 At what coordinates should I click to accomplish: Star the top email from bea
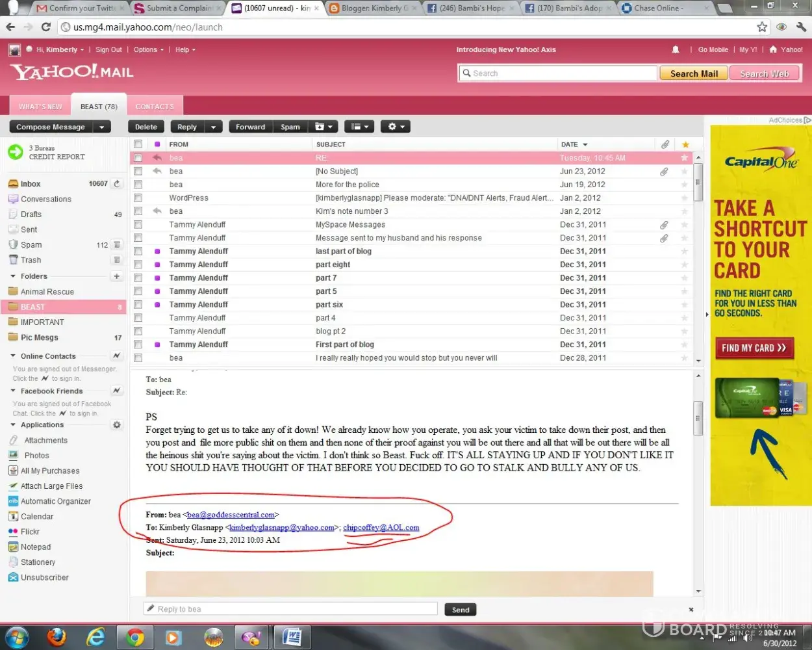pos(684,158)
